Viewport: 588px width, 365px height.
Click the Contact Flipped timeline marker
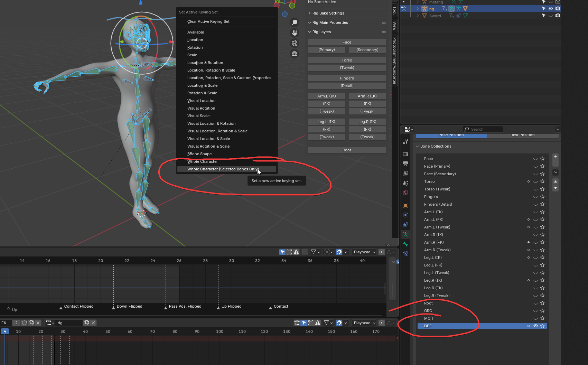[61, 307]
